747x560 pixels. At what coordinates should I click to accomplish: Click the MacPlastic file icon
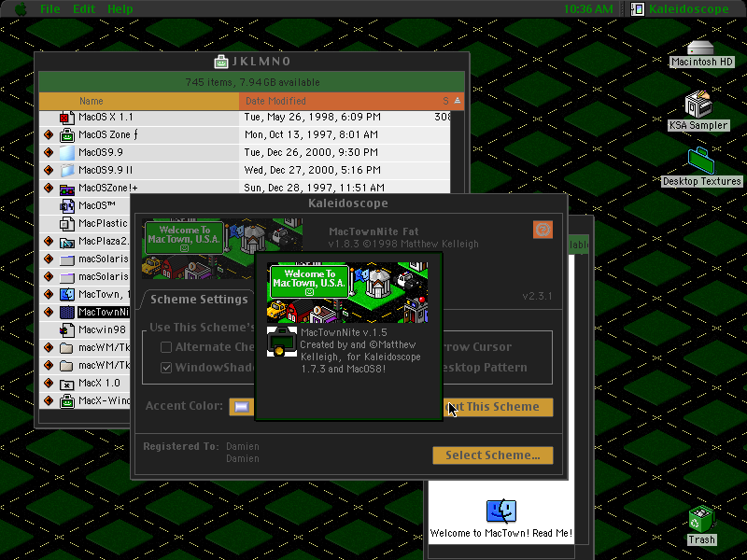point(66,224)
